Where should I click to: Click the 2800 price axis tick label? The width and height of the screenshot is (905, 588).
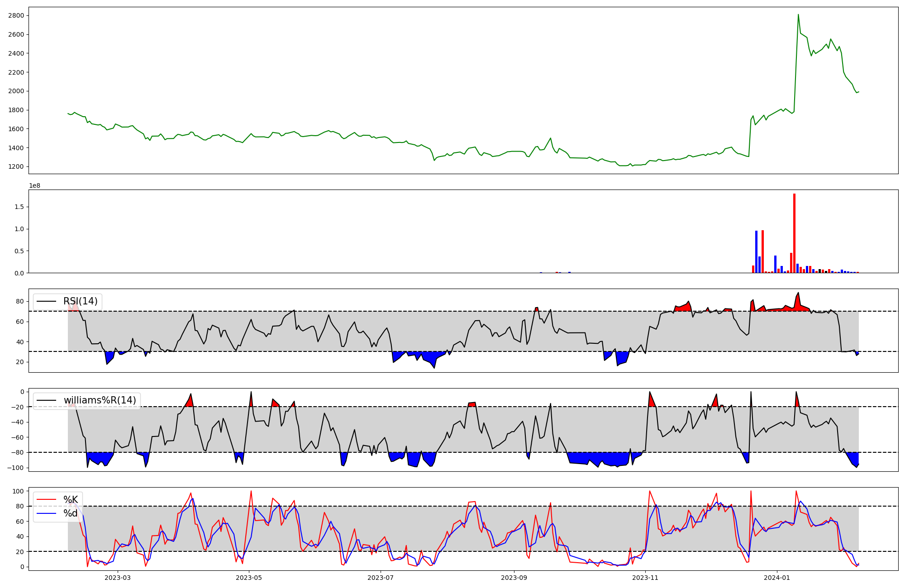[16, 16]
